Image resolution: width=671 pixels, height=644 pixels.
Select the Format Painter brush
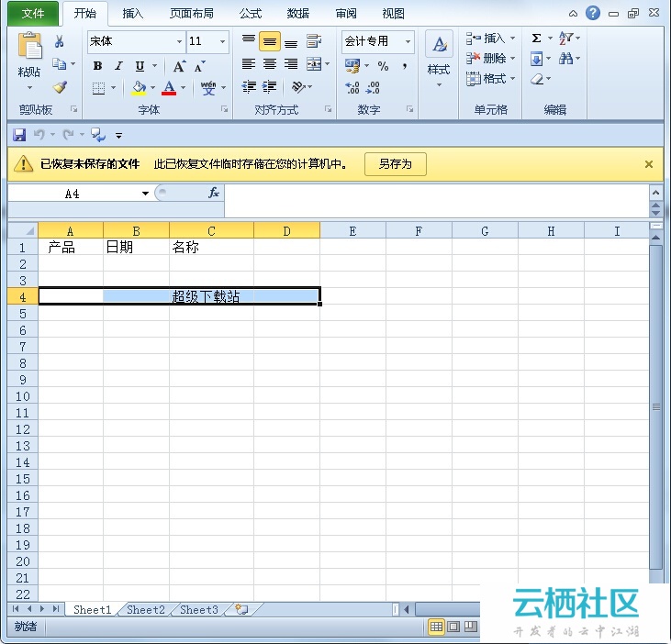pyautogui.click(x=60, y=87)
